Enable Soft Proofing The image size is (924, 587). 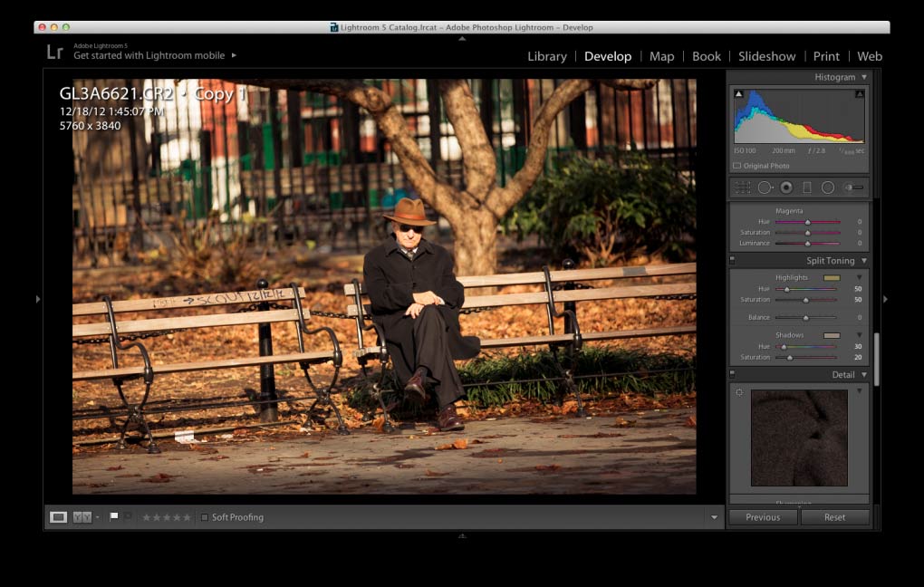click(x=205, y=516)
